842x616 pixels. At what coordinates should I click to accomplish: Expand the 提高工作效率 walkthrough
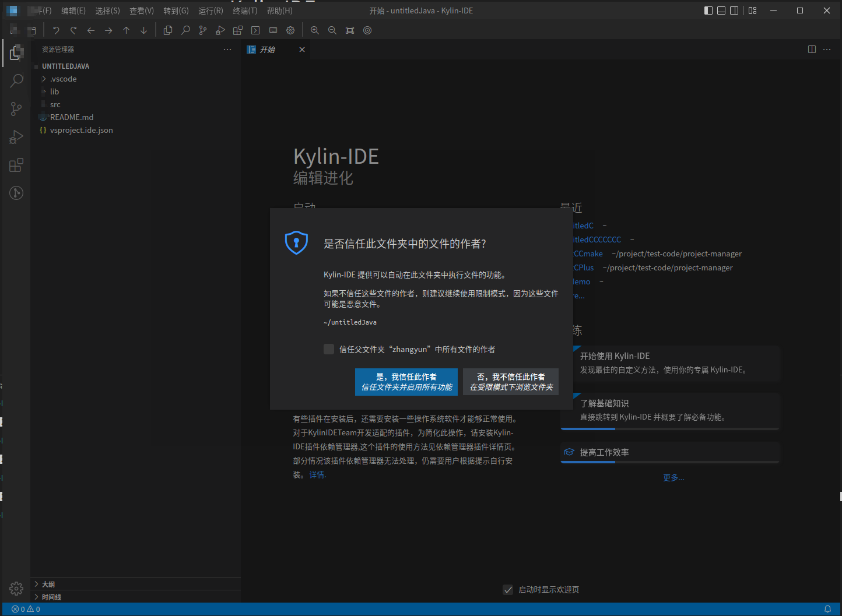(x=670, y=452)
